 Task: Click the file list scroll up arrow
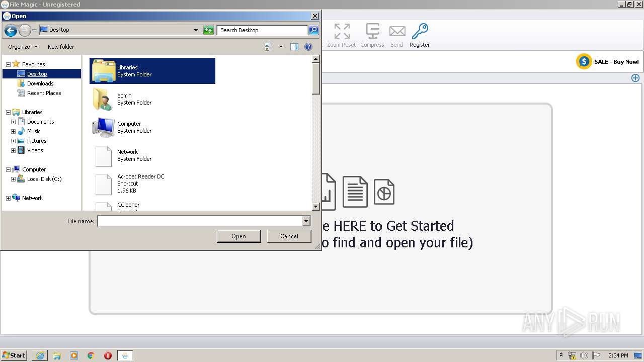click(316, 59)
